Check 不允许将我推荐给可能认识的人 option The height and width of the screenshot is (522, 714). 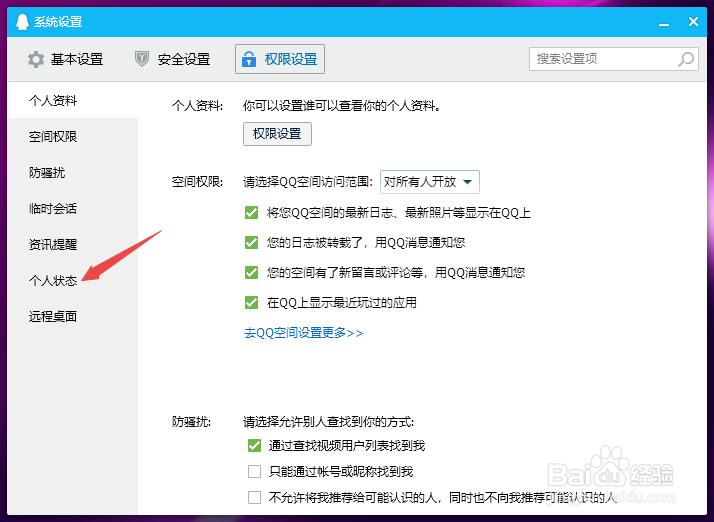pos(255,497)
